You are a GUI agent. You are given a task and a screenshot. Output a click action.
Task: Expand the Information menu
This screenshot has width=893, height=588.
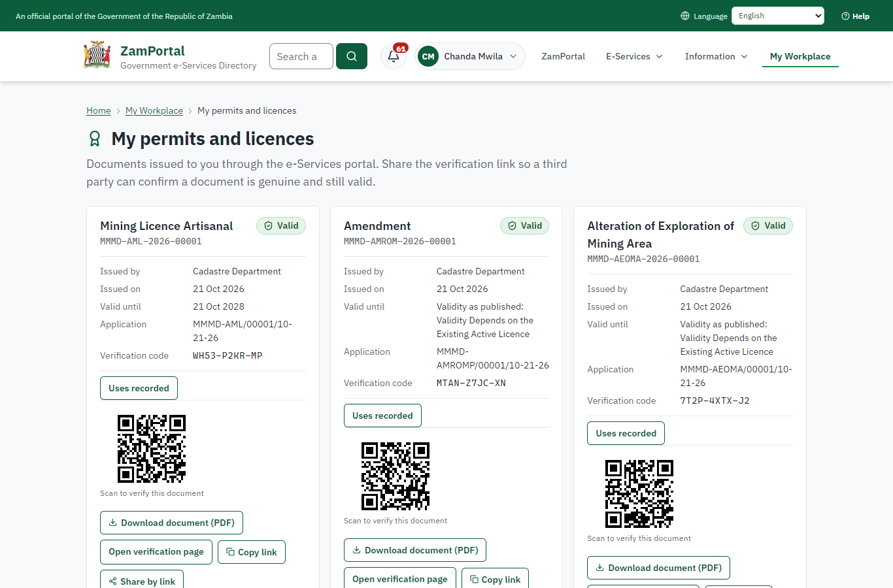[716, 56]
